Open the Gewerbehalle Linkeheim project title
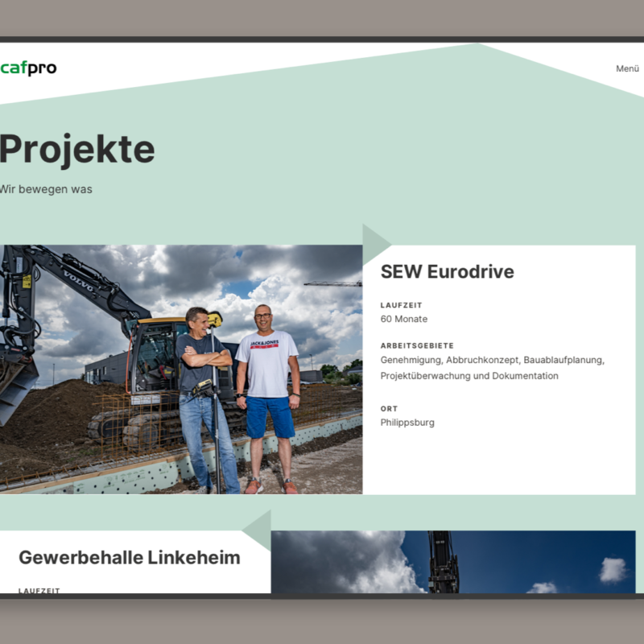644x644 pixels. pos(130,557)
